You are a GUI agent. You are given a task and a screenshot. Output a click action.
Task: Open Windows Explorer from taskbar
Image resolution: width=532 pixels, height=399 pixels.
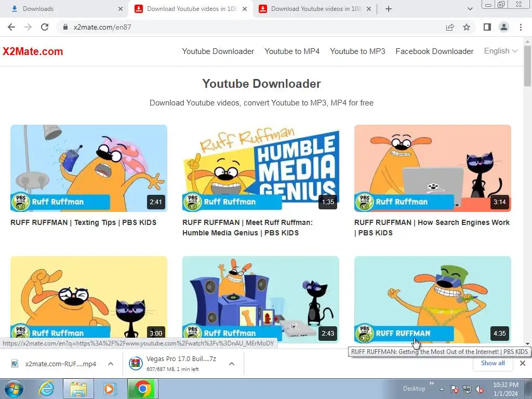click(x=78, y=389)
